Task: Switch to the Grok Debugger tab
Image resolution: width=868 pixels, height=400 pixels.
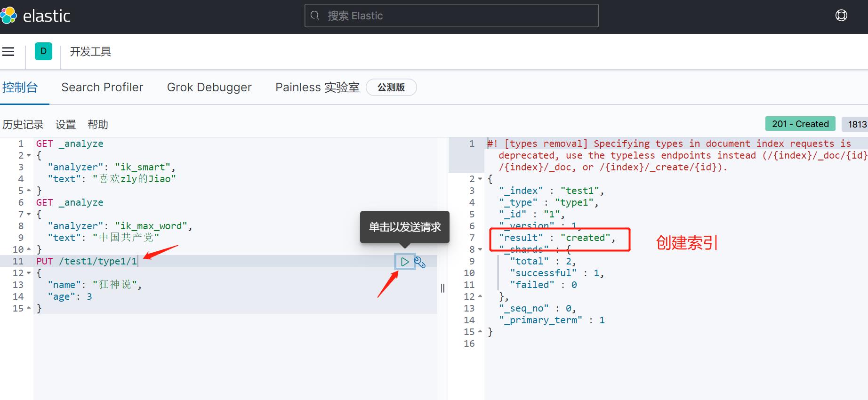Action: (x=209, y=87)
